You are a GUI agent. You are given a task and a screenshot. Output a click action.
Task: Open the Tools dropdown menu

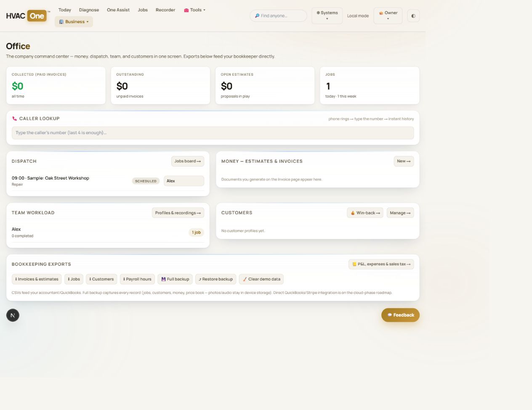(x=195, y=10)
